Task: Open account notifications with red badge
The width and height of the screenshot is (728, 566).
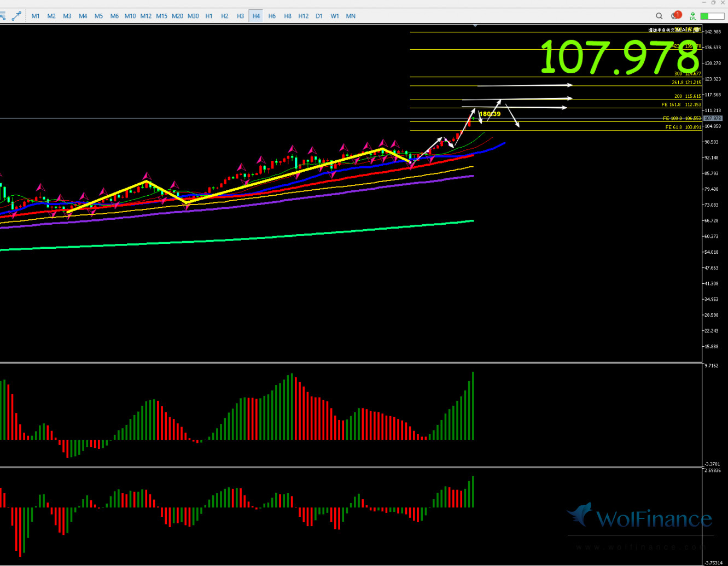Action: tap(676, 15)
